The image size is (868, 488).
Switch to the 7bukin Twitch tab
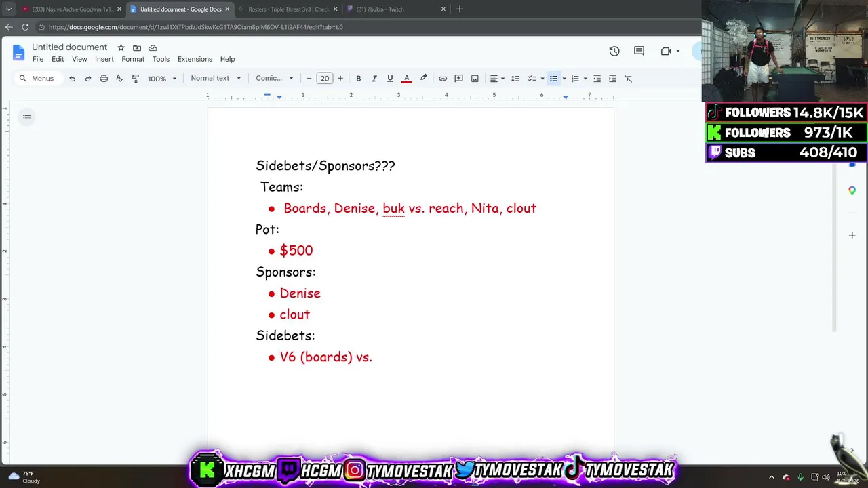pos(395,9)
